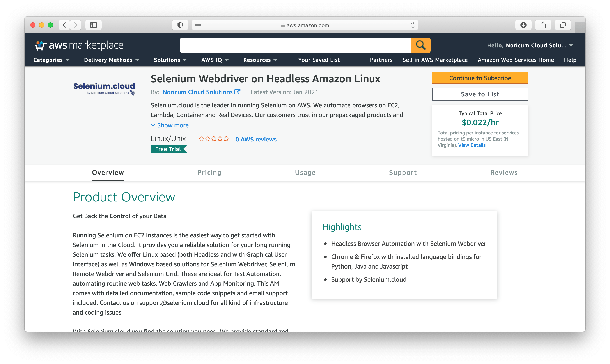Expand the Show more description link

tap(170, 125)
